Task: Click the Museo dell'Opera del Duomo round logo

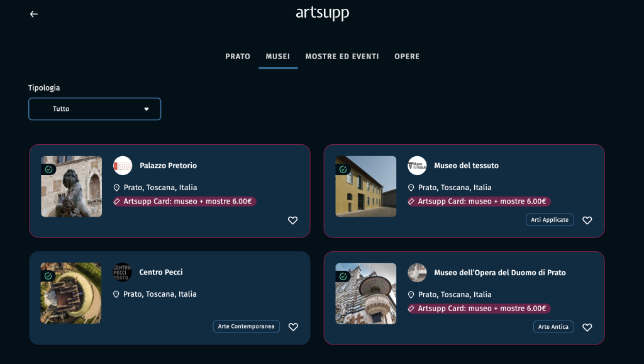Action: pos(417,272)
